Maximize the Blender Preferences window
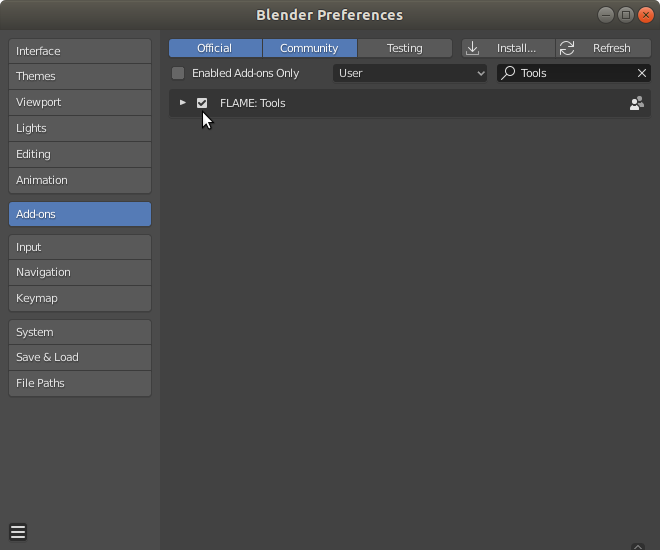The image size is (660, 550). tap(626, 15)
